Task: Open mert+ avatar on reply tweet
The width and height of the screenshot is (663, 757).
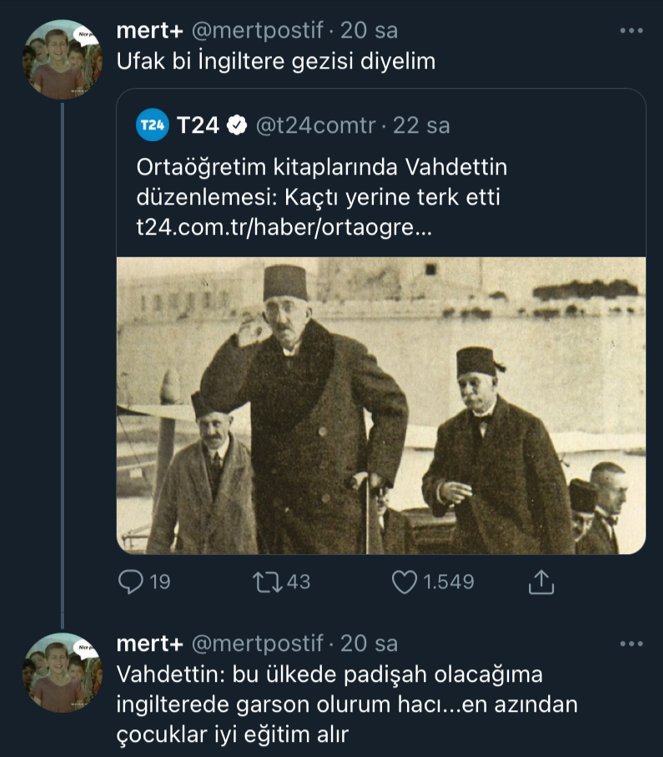Action: coord(57,672)
